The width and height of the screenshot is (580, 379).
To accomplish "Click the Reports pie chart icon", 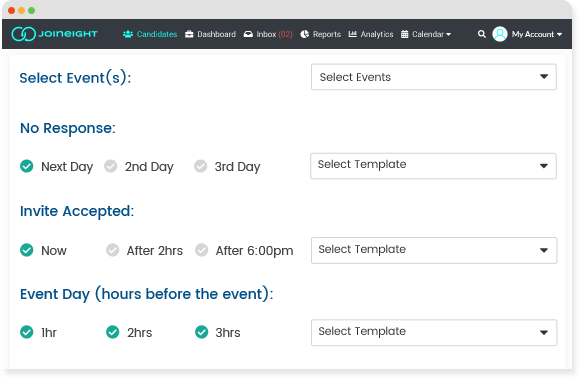I will 304,34.
